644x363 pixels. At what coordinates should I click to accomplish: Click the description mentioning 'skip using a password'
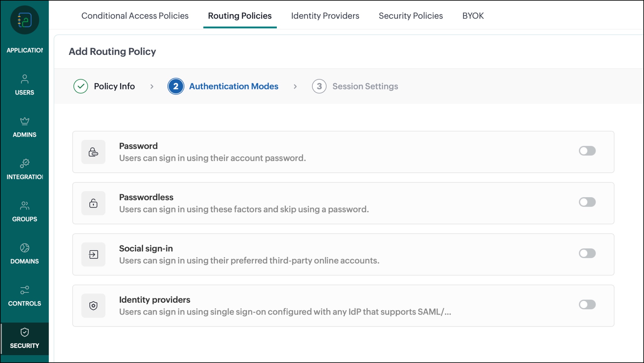[244, 209]
